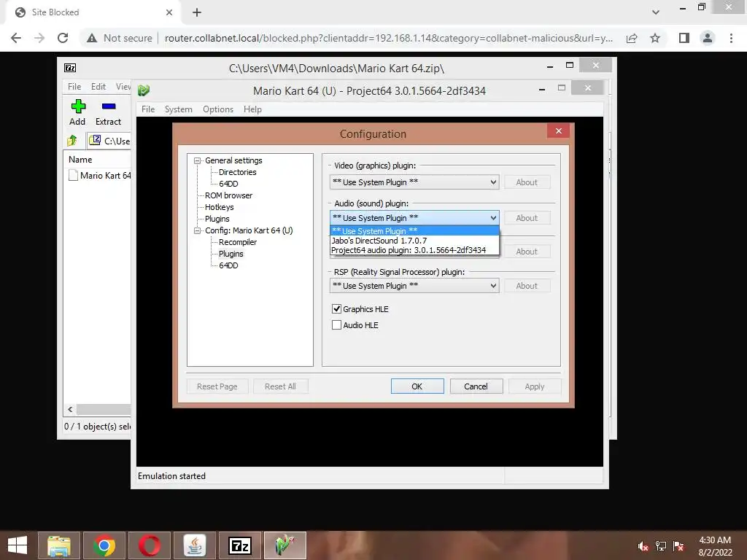
Task: Open the Video (graphics) plugin dropdown
Action: (x=414, y=182)
